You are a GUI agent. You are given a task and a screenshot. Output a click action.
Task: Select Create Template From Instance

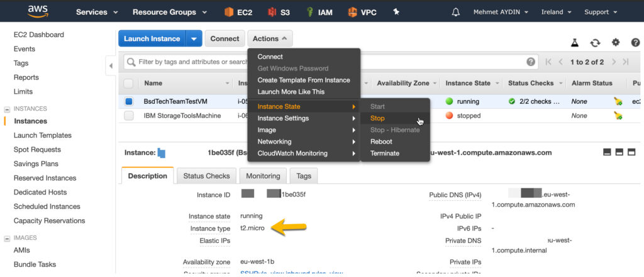pos(304,80)
